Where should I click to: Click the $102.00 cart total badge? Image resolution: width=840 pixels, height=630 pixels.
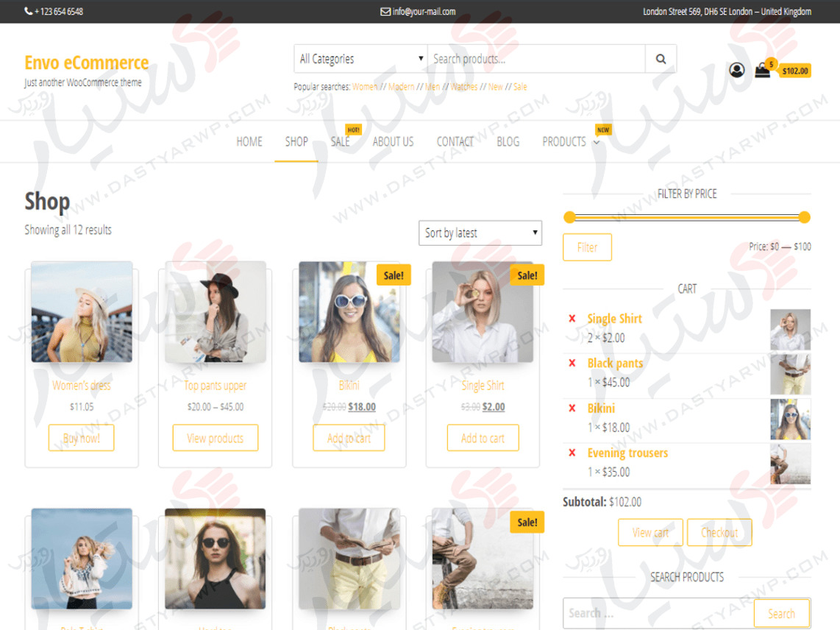(x=795, y=71)
